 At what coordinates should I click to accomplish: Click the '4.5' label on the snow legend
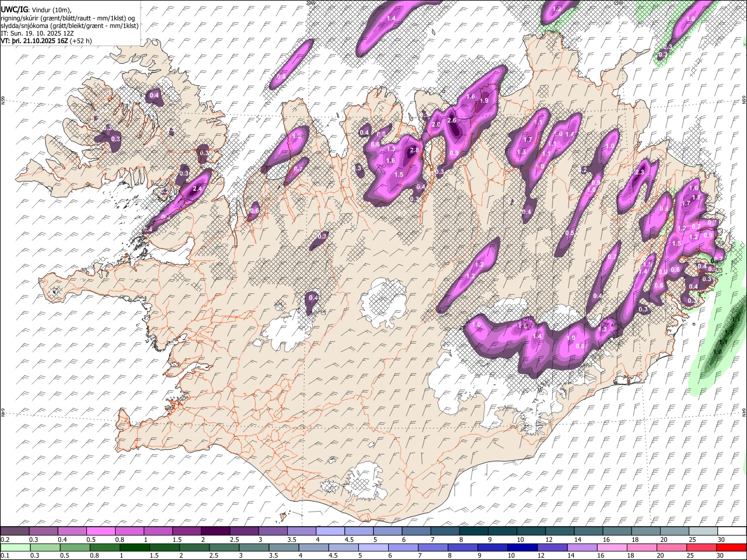(348, 540)
